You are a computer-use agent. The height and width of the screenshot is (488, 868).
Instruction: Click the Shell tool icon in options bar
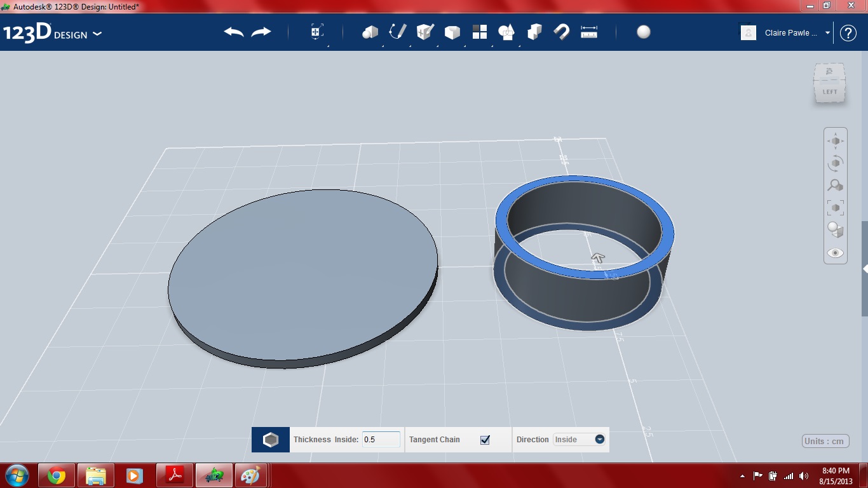pyautogui.click(x=271, y=440)
